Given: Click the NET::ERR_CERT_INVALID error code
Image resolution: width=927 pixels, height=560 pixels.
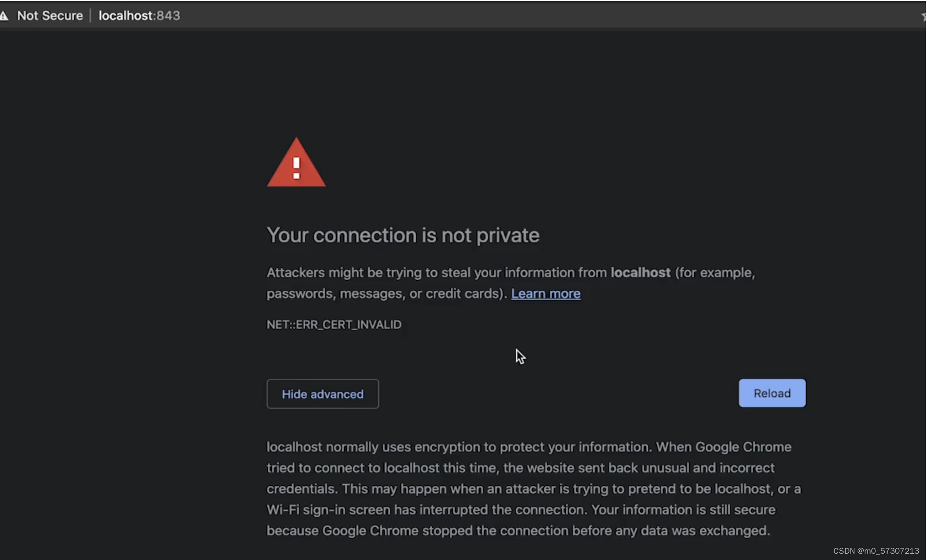Looking at the screenshot, I should (x=334, y=325).
